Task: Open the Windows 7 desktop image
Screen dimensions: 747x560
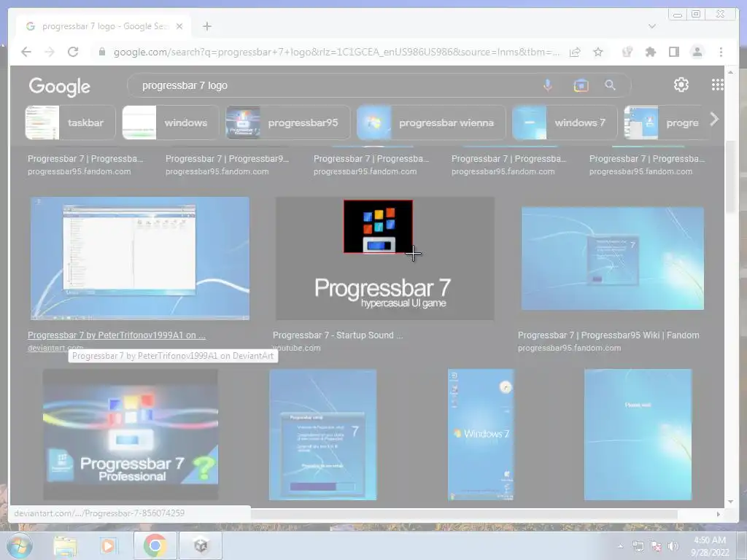Action: [481, 435]
